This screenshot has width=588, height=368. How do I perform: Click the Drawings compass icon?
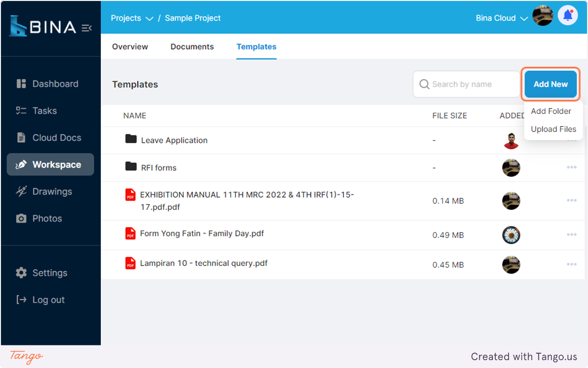(x=21, y=192)
